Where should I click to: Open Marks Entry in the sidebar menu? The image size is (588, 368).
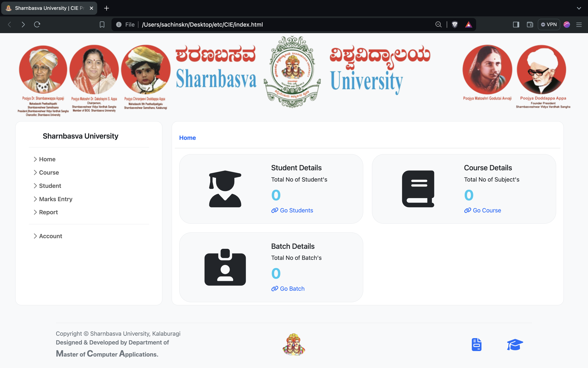point(56,199)
